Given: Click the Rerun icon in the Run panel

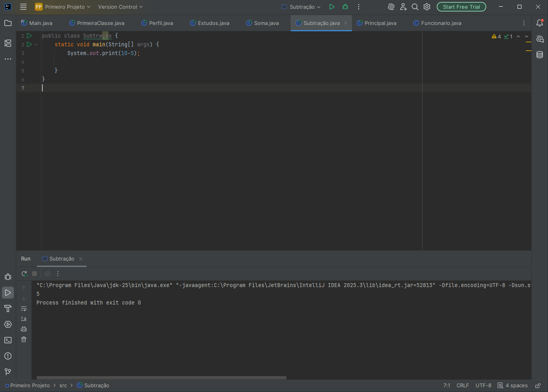Looking at the screenshot, I should pyautogui.click(x=24, y=274).
